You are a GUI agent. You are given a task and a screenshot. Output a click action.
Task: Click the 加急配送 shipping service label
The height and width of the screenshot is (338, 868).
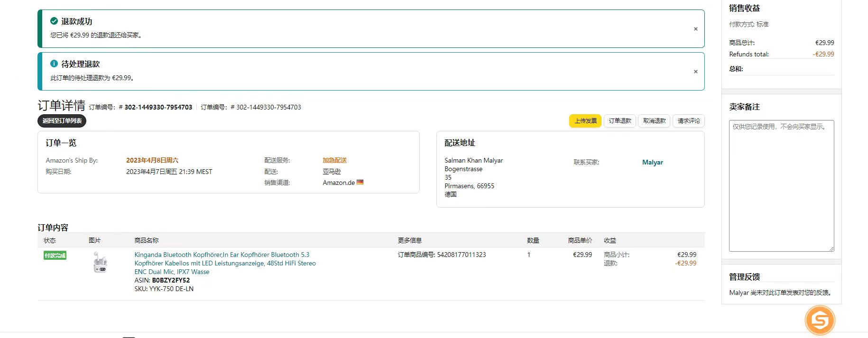pos(334,160)
